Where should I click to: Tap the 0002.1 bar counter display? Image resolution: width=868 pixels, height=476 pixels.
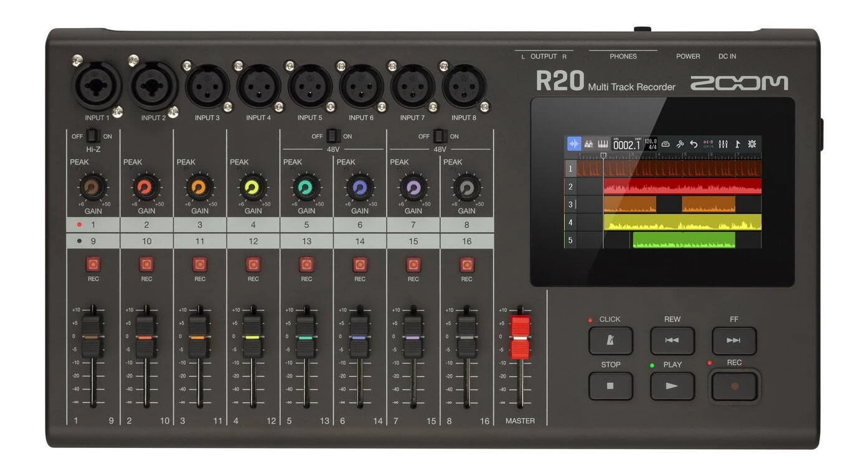(626, 144)
